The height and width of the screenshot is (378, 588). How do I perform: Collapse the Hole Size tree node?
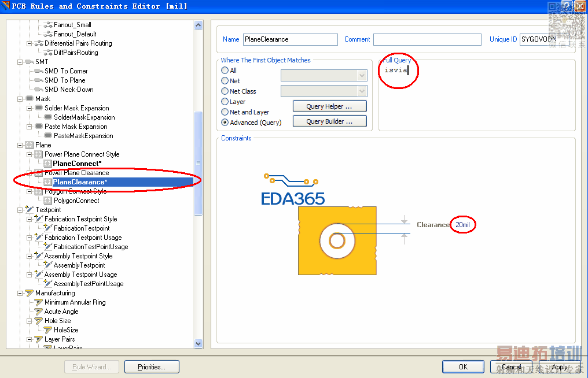point(30,321)
